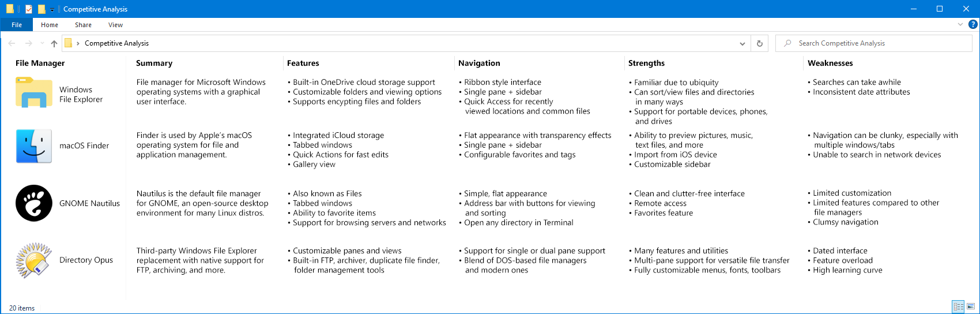Select the GNOME Nautilus footprint icon
This screenshot has width=980, height=314.
[34, 203]
